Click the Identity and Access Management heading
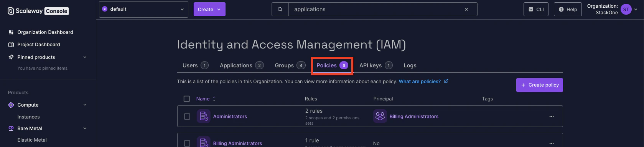 coord(292,45)
